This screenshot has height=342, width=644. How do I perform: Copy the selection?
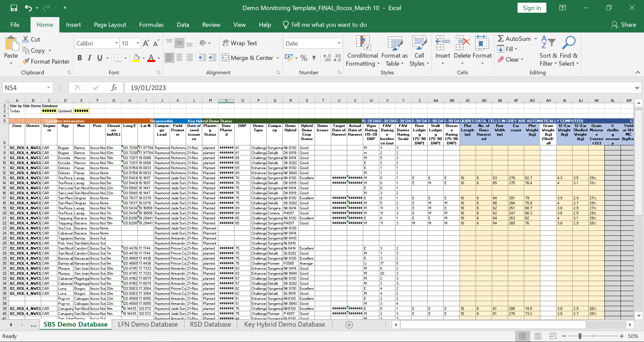(34, 50)
